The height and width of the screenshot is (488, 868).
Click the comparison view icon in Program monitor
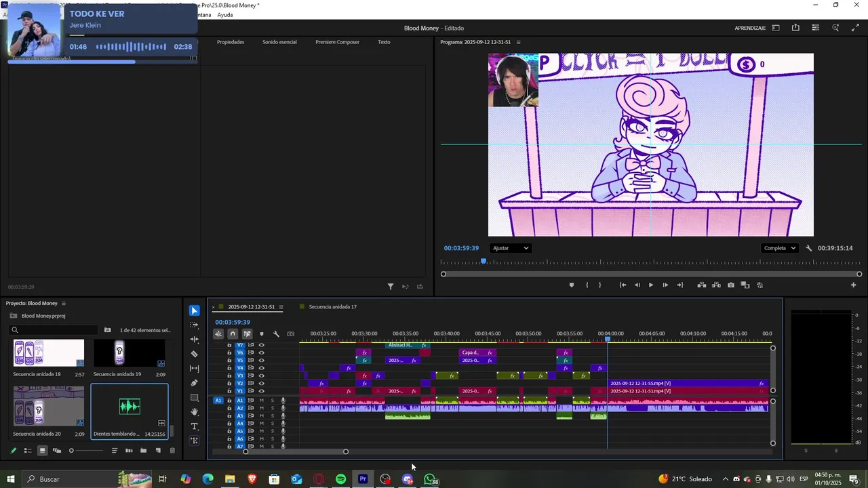[745, 285]
